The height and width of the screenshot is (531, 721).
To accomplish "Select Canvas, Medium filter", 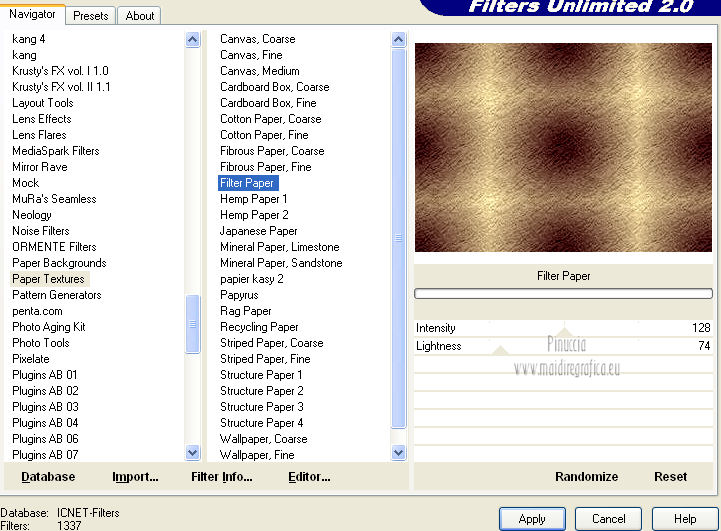I will (260, 71).
